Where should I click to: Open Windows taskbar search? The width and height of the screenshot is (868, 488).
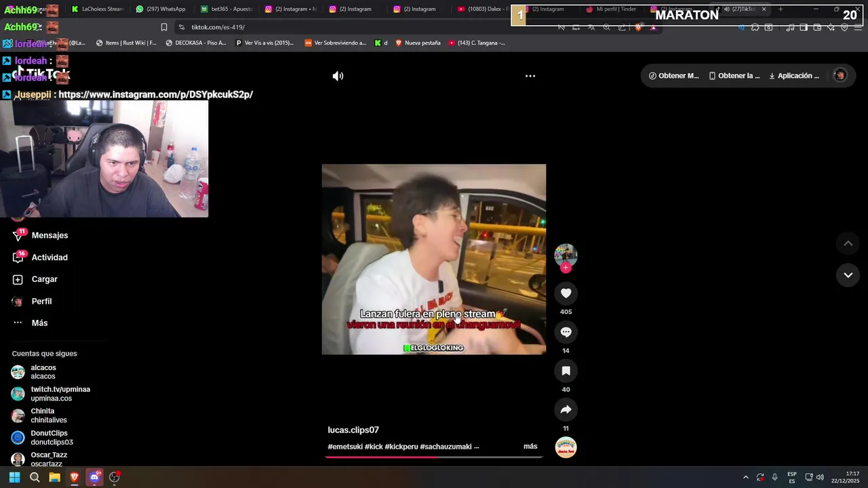coord(35,477)
